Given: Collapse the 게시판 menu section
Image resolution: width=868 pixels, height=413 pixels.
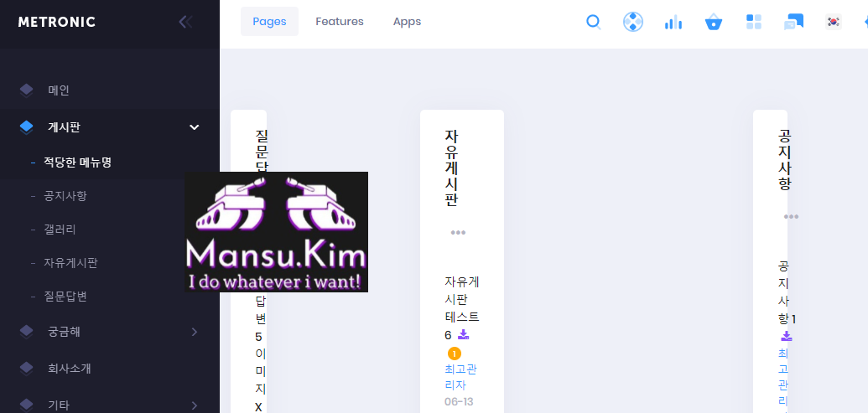Looking at the screenshot, I should (x=194, y=127).
